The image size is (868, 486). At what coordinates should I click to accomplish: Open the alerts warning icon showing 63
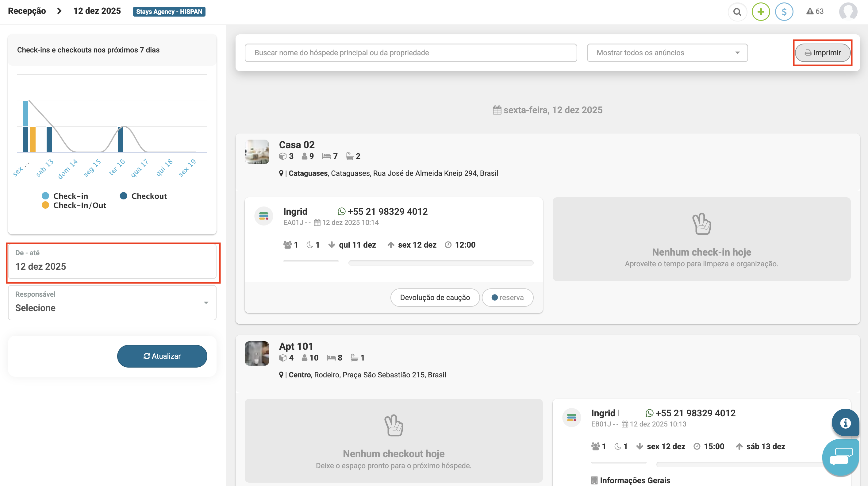pos(814,11)
